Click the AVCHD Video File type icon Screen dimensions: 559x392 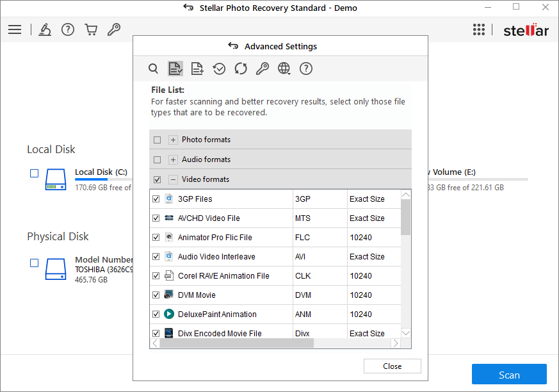[169, 218]
